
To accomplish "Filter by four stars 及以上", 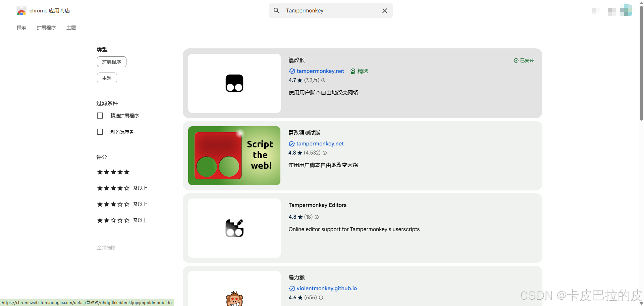I will pyautogui.click(x=122, y=188).
